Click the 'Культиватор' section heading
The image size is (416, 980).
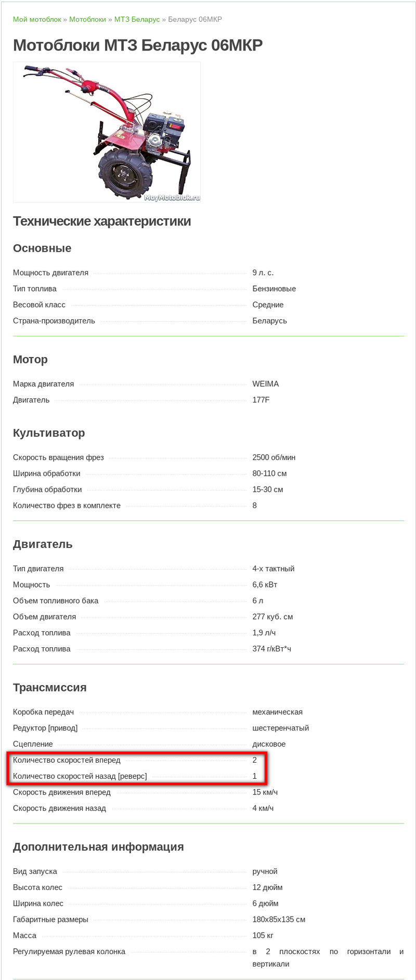pyautogui.click(x=49, y=433)
